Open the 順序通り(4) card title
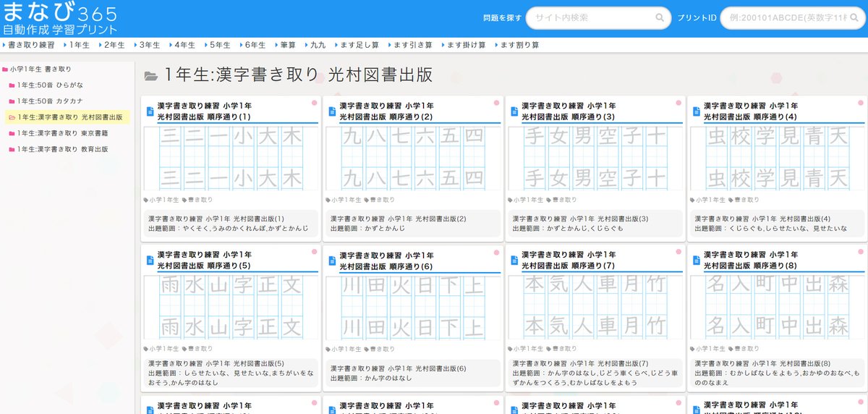The height and width of the screenshot is (414, 868). (x=751, y=111)
